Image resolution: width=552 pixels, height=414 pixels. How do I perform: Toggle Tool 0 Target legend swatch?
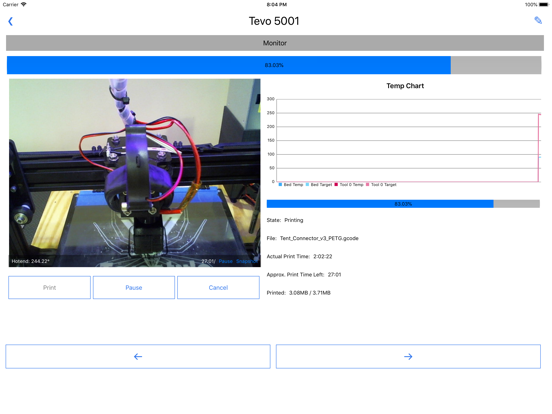click(x=368, y=184)
